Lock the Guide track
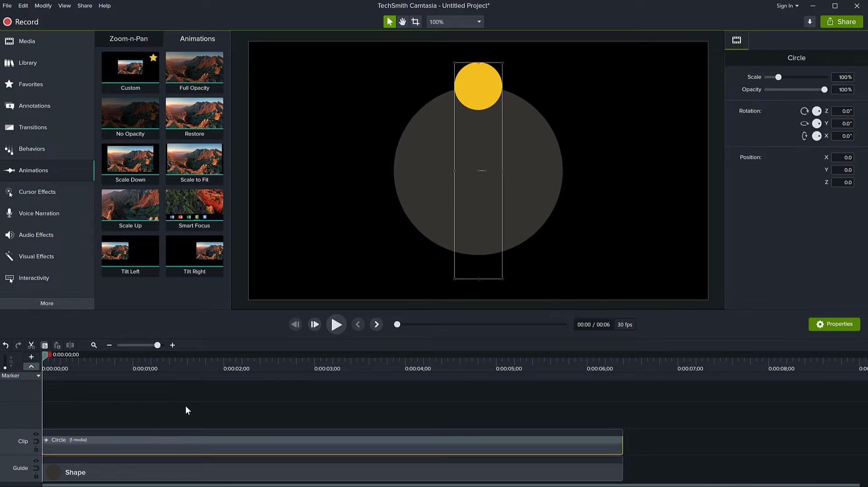This screenshot has width=868, height=487. [x=36, y=476]
